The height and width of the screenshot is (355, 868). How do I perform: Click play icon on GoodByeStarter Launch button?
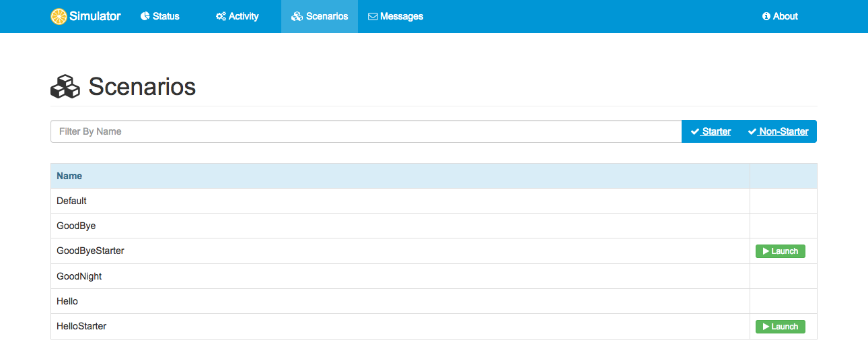tap(765, 251)
